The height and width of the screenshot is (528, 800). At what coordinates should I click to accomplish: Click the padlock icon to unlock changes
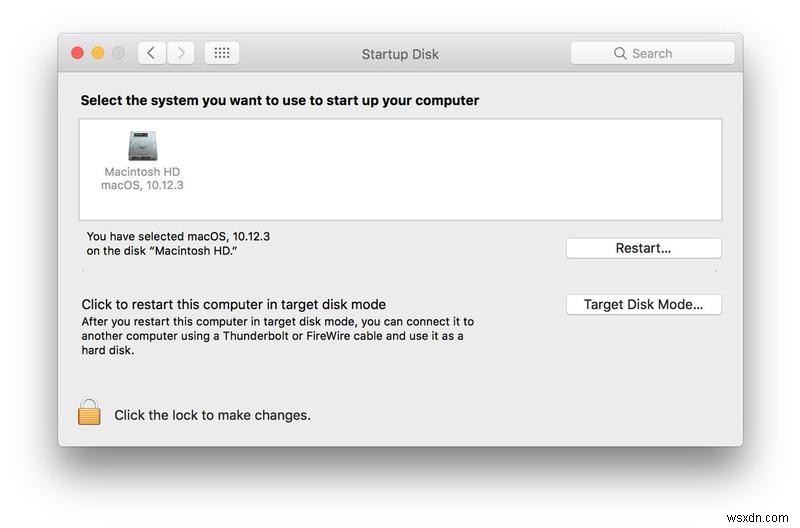(90, 411)
